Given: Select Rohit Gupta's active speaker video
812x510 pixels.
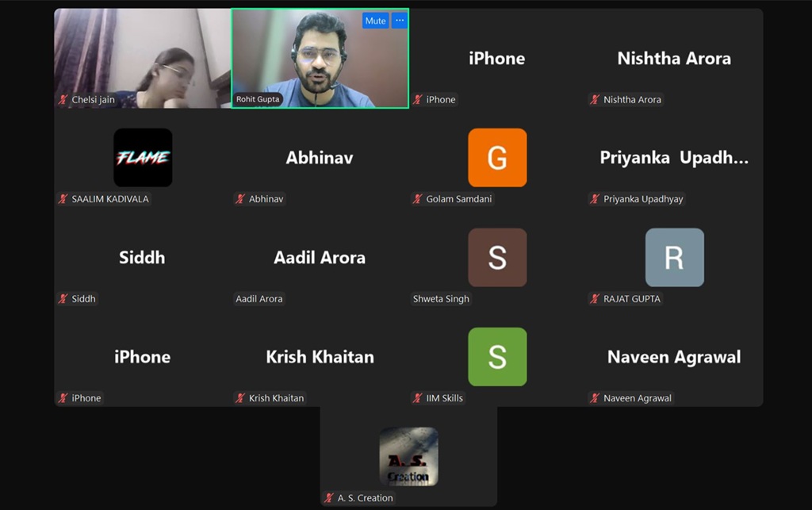Looking at the screenshot, I should pos(320,58).
